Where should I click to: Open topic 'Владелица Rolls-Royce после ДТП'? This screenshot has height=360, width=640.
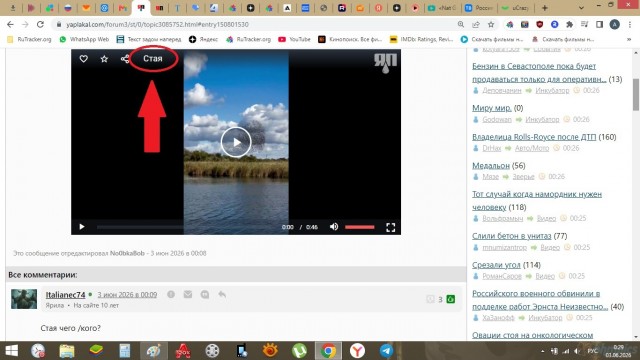pos(534,137)
